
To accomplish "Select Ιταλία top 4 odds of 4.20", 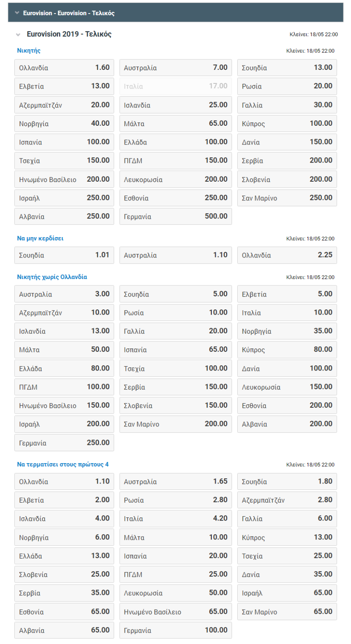I will coord(175,519).
